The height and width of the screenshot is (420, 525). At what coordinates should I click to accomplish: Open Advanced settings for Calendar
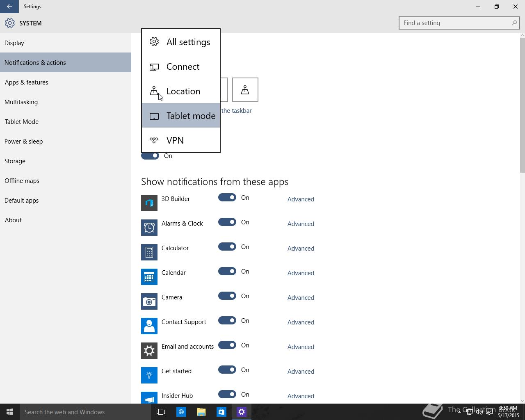coord(301,273)
